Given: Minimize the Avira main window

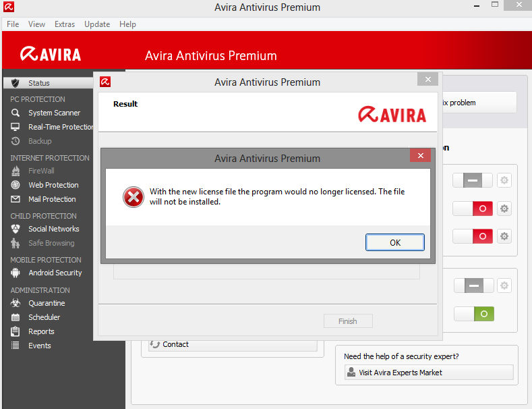Looking at the screenshot, I should [477, 6].
